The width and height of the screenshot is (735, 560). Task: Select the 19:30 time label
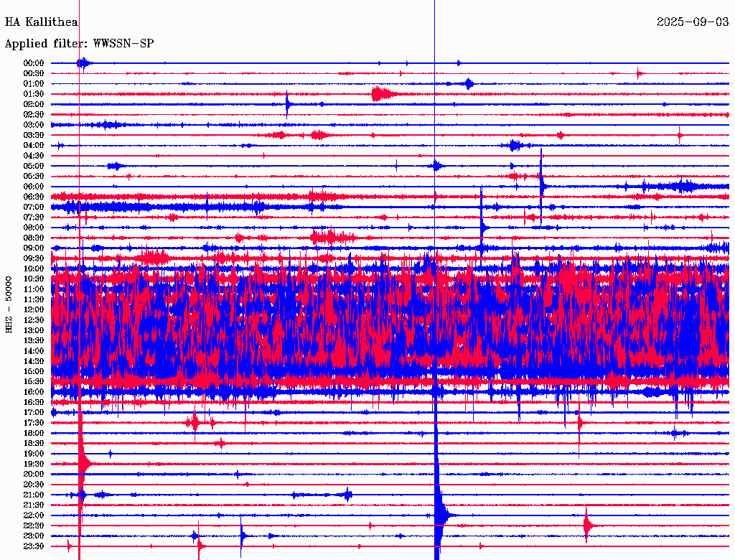point(34,464)
